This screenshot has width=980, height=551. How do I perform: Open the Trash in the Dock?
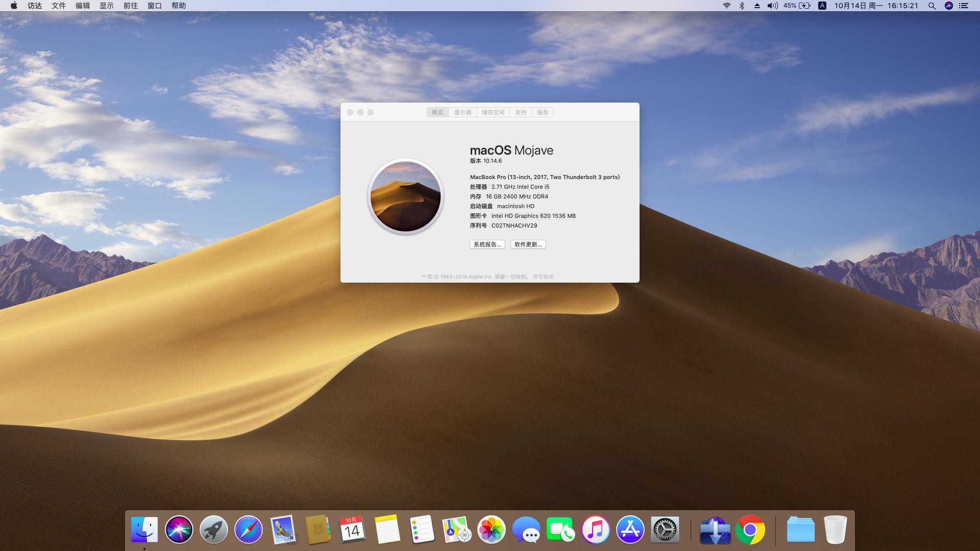835,529
